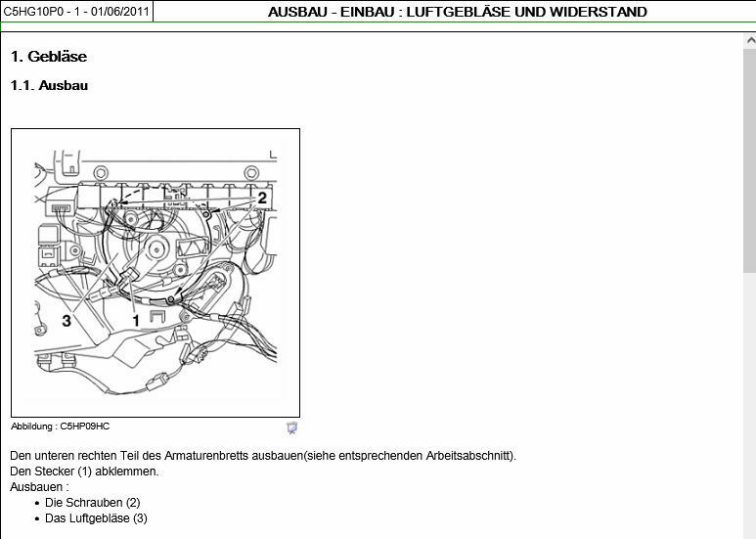Click the caption Abbildung : C5HP09HC
The height and width of the screenshot is (539, 756).
[x=61, y=427]
